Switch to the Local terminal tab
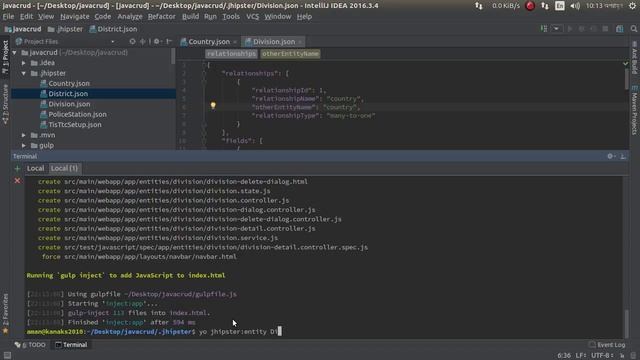Viewport: 640px width, 360px height. [36, 168]
